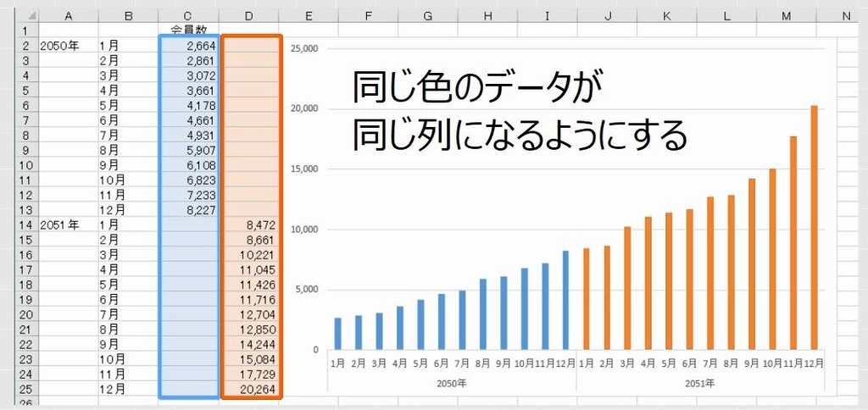Select row header 2

point(26,46)
